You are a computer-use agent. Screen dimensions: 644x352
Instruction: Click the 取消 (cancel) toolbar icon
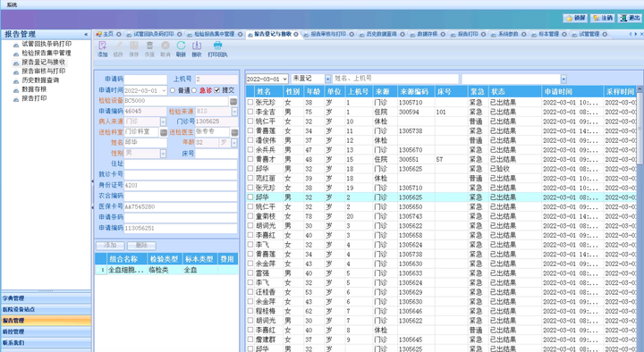click(165, 48)
